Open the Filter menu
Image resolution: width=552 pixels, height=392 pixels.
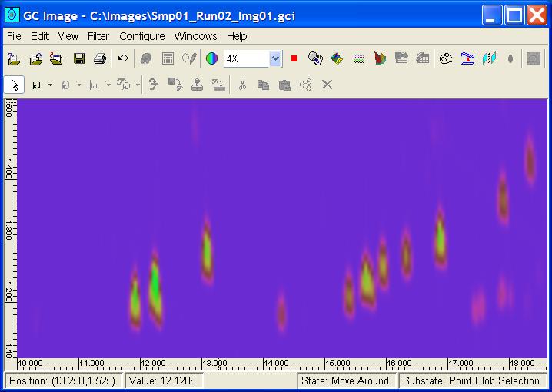98,36
